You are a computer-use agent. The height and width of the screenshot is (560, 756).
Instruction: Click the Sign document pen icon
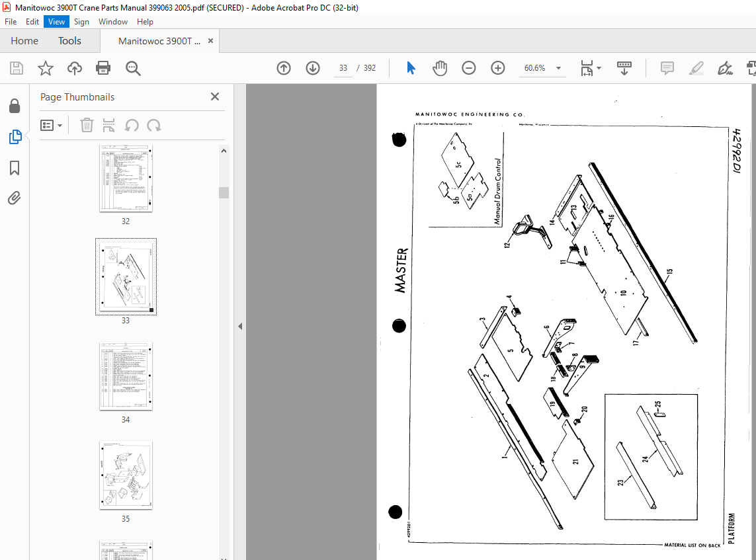coord(725,68)
